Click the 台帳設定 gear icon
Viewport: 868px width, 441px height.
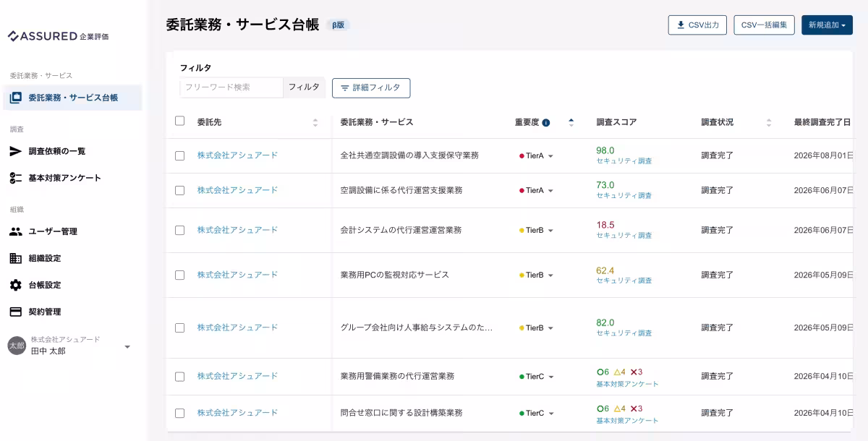(15, 285)
